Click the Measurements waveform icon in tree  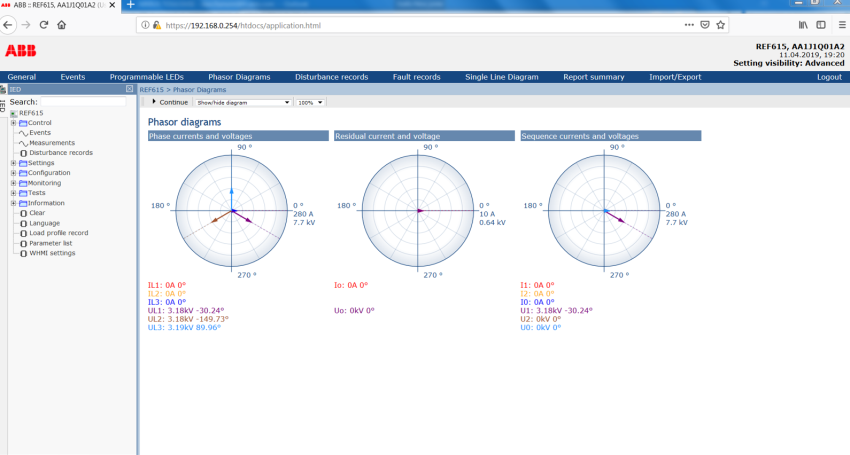(x=21, y=143)
